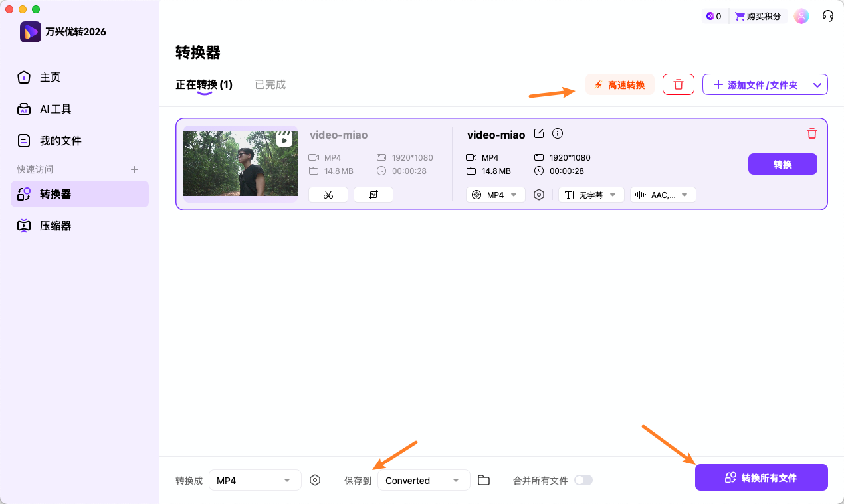Click the 转换 button on the video card
Image resolution: width=844 pixels, height=504 pixels.
[782, 164]
